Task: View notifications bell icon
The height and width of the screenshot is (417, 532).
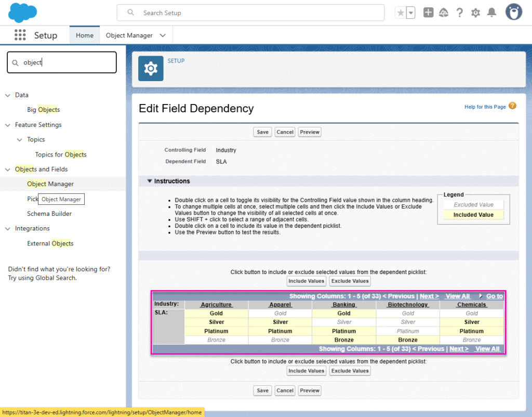Action: [x=491, y=13]
